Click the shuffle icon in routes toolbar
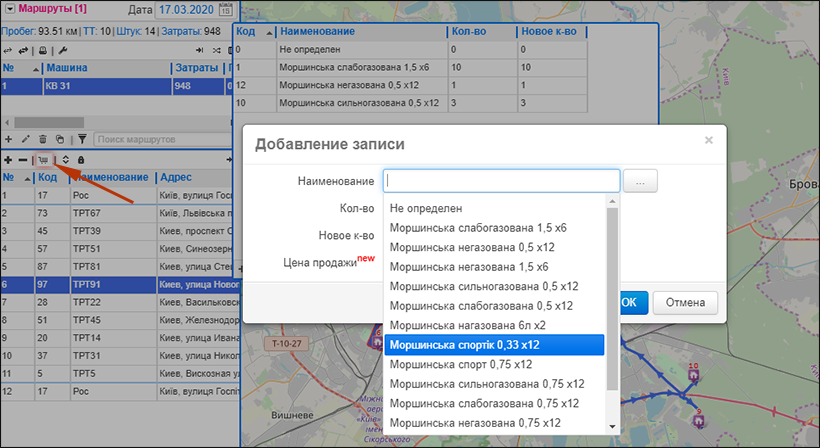 click(217, 51)
